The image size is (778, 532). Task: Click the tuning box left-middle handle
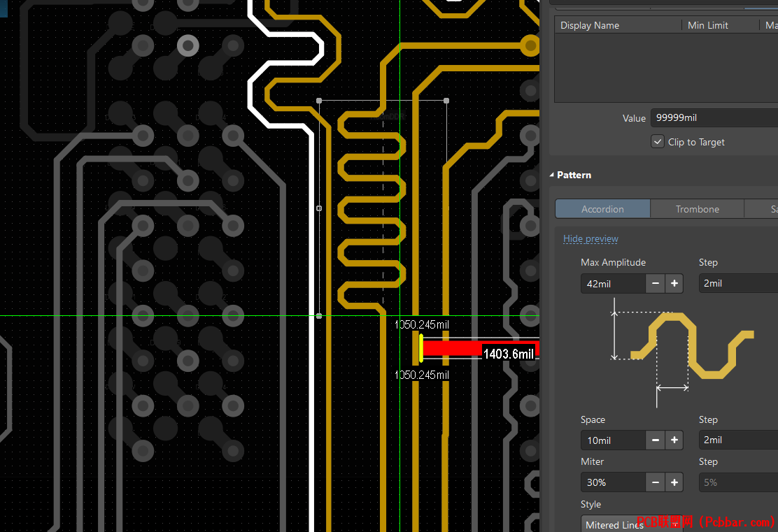(x=319, y=208)
